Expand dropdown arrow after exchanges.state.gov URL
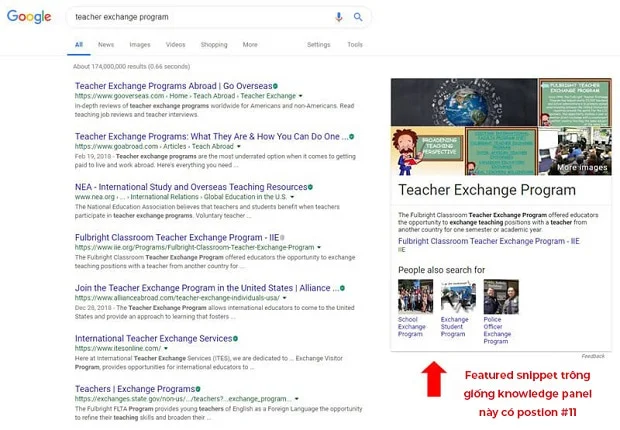 297,399
